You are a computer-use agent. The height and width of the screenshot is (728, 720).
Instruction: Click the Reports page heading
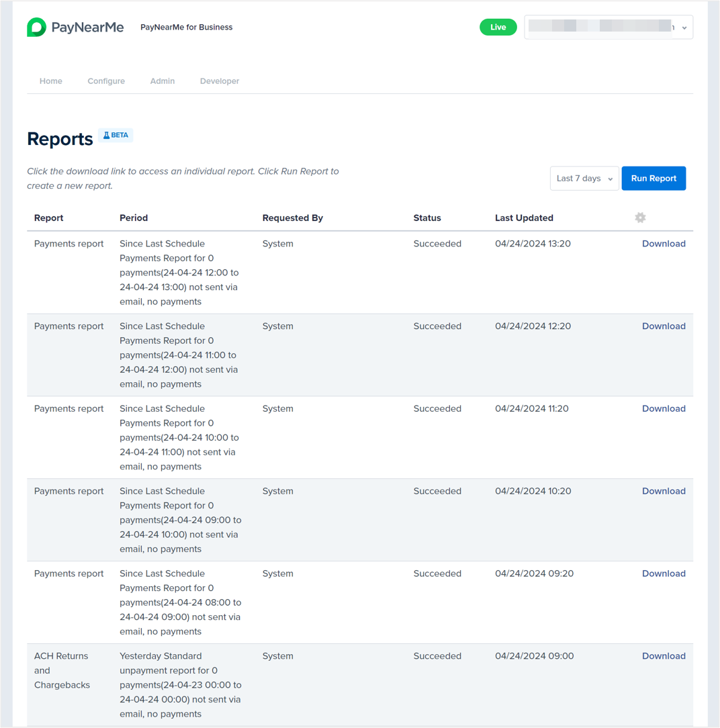coord(60,139)
